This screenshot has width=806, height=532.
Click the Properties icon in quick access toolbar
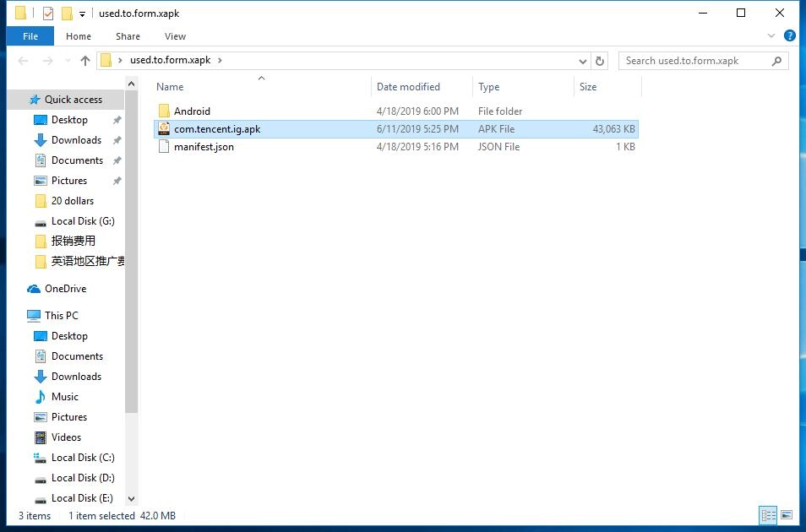pos(47,14)
